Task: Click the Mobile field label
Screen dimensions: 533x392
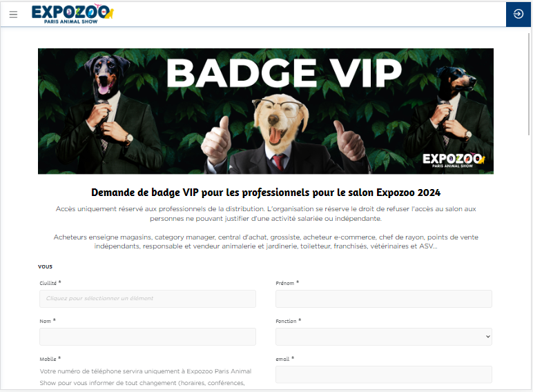Action: [x=48, y=359]
